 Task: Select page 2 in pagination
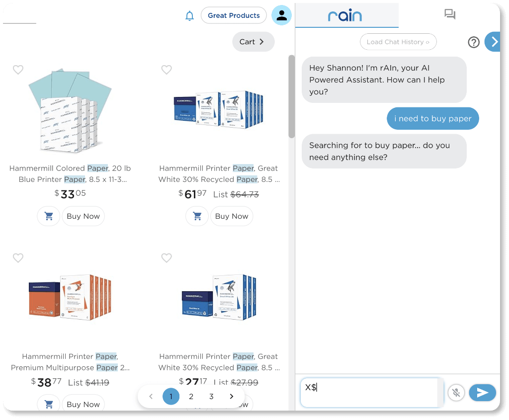pos(191,396)
